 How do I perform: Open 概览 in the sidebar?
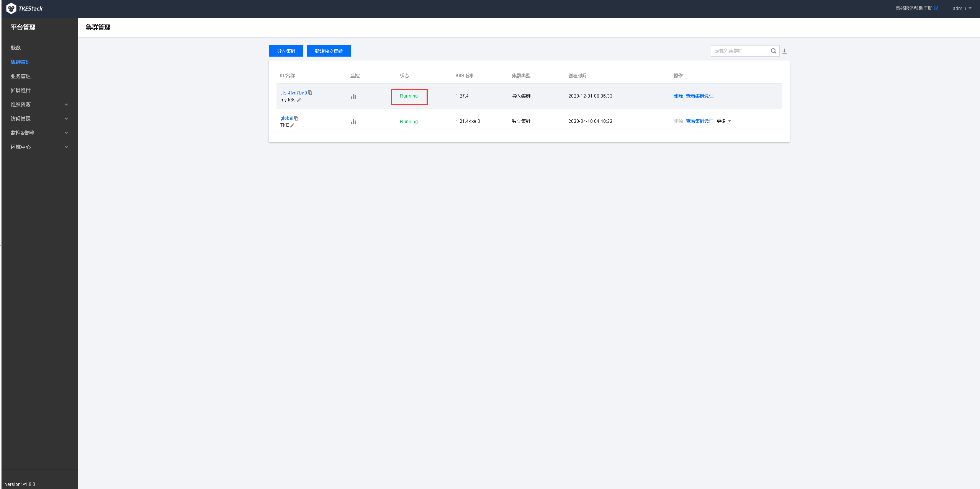16,48
